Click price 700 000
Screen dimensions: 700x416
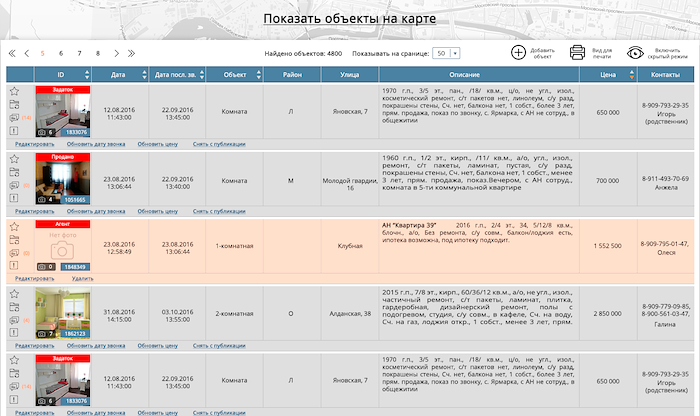tap(608, 181)
